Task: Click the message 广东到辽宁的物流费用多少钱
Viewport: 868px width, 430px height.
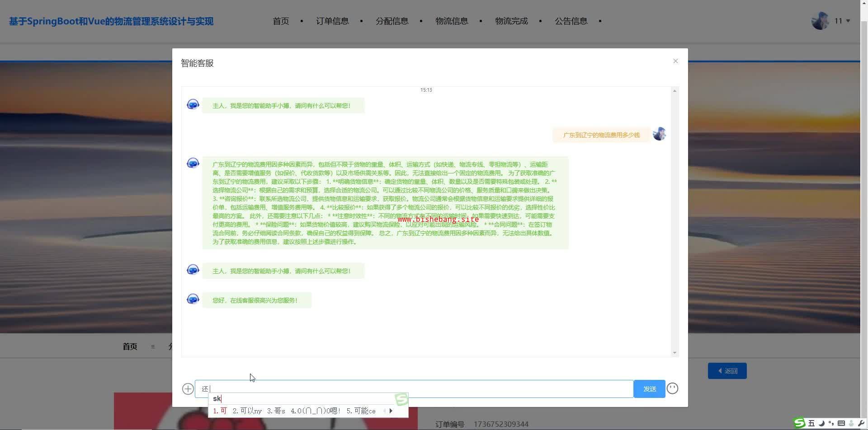Action: (x=601, y=135)
